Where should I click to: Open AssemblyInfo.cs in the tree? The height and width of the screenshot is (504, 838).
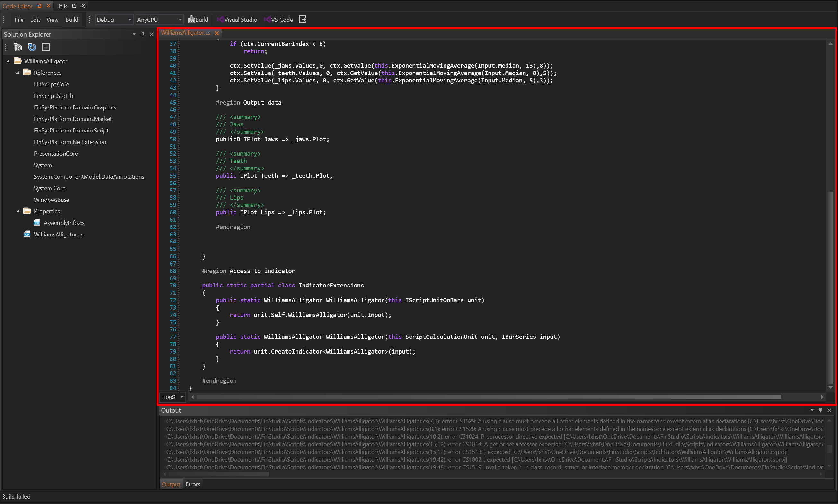click(64, 223)
